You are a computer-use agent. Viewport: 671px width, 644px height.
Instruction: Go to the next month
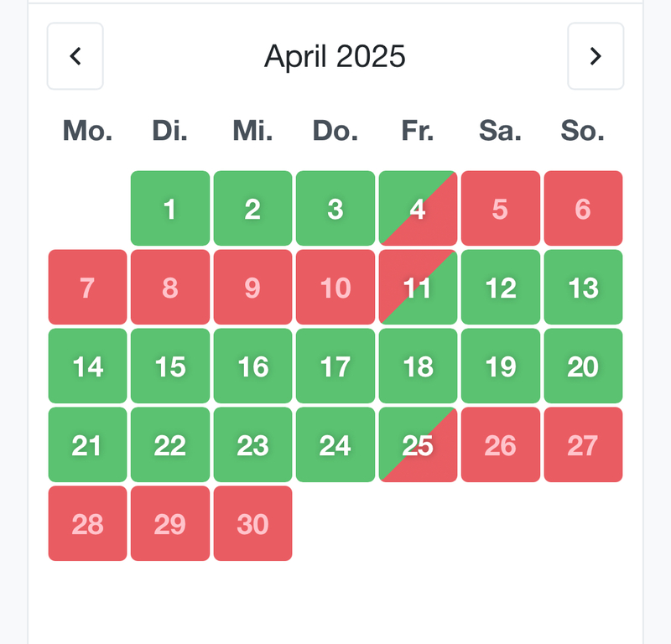pos(596,56)
